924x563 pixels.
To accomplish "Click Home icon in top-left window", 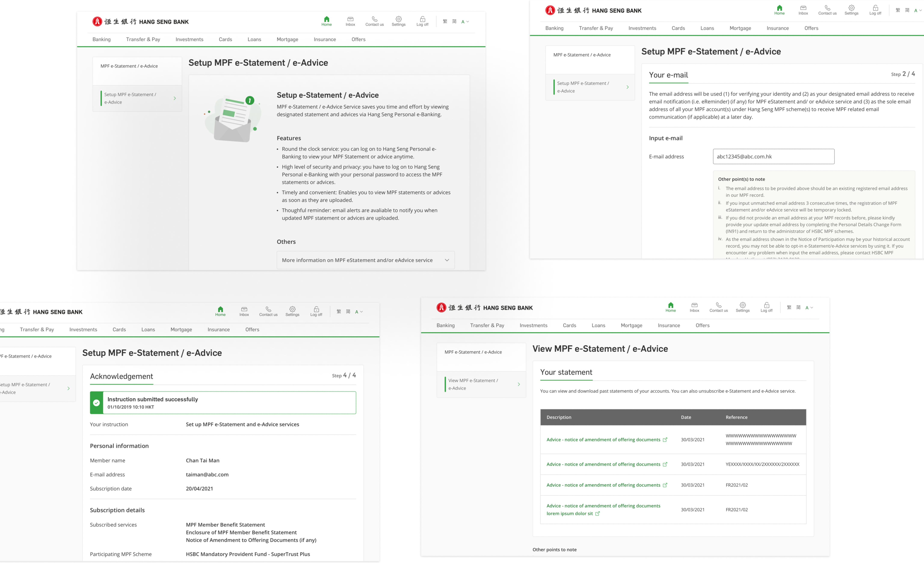I will pyautogui.click(x=326, y=19).
